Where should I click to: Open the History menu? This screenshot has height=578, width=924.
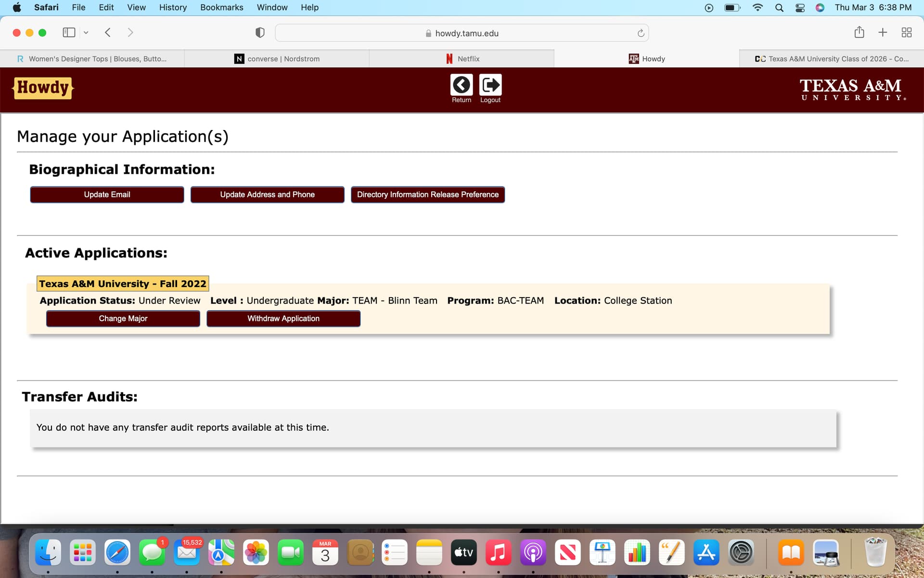(x=173, y=7)
